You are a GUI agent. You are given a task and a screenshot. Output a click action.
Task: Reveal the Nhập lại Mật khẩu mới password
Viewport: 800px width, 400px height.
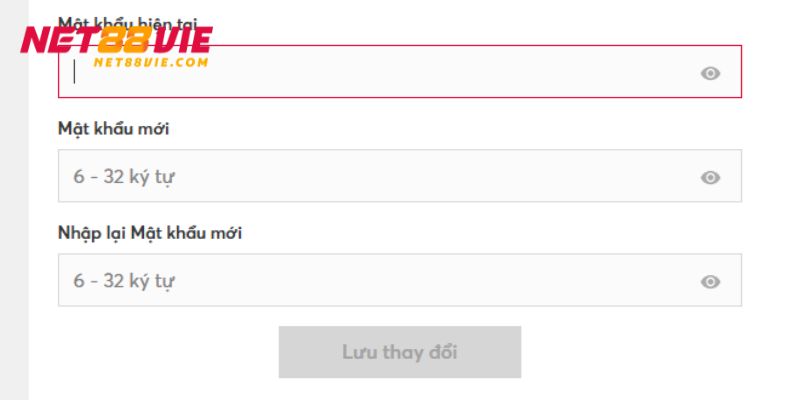[710, 282]
